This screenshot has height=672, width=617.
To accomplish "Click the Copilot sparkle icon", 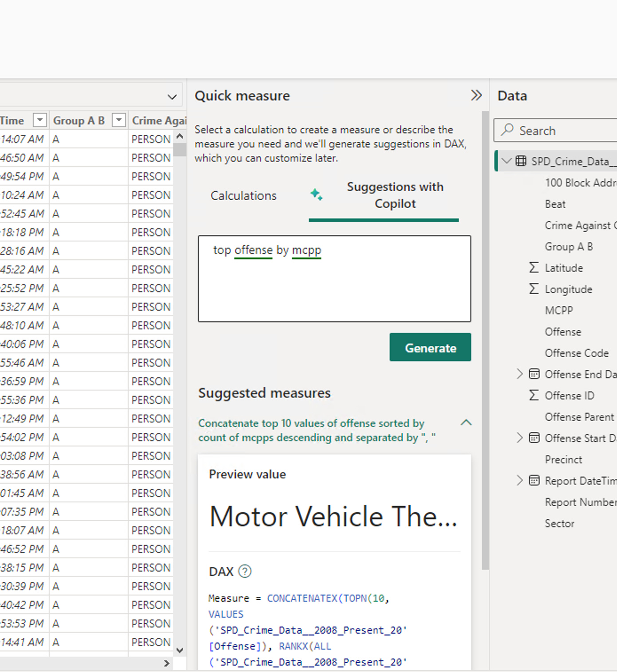I will pos(316,194).
